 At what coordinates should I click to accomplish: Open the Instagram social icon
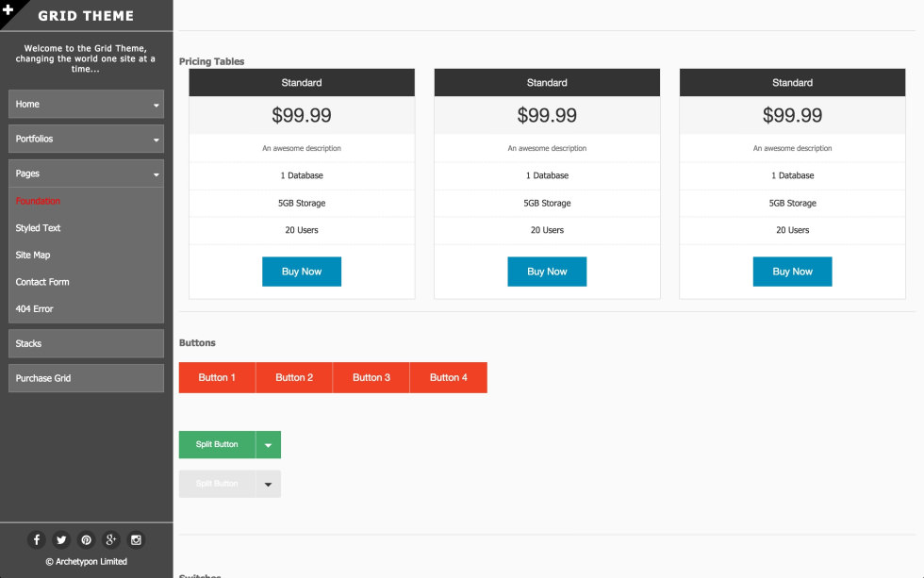point(136,539)
